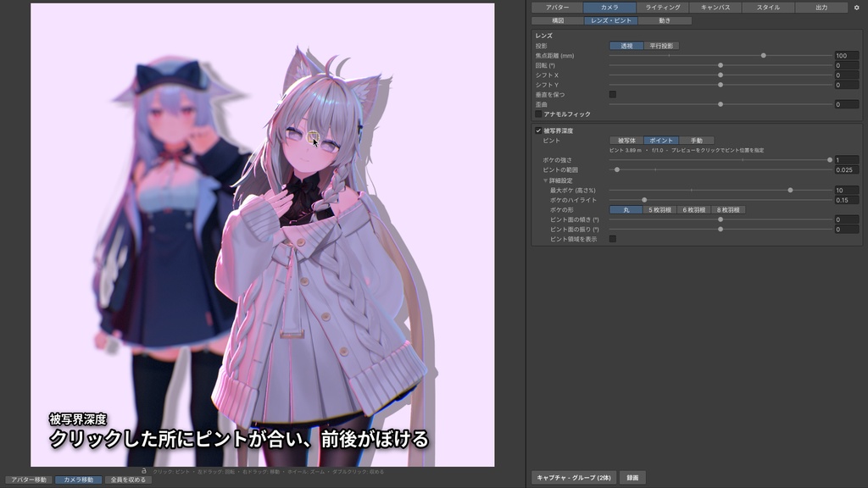This screenshot has height=488, width=868.
Task: Uncheck the 被写界深度 checkbox
Action: click(538, 130)
